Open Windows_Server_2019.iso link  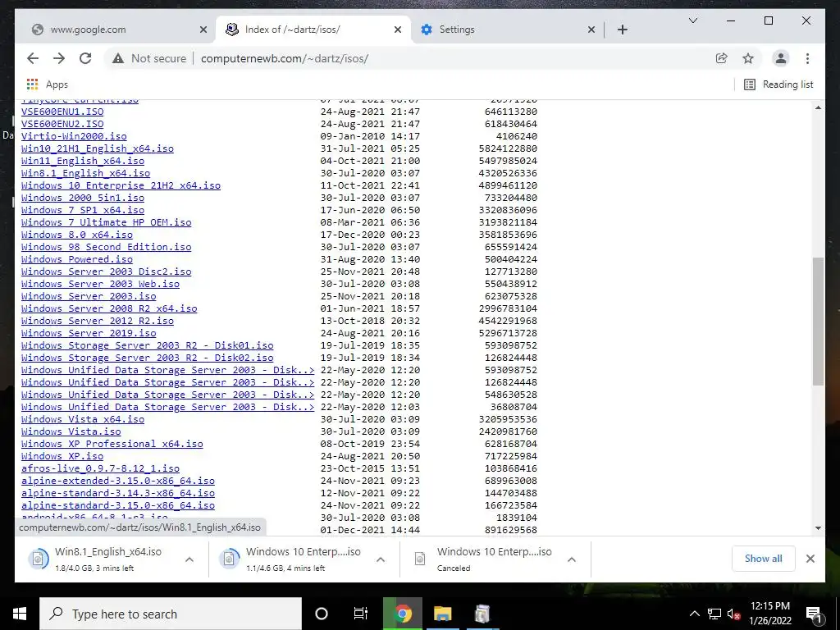[x=89, y=333]
